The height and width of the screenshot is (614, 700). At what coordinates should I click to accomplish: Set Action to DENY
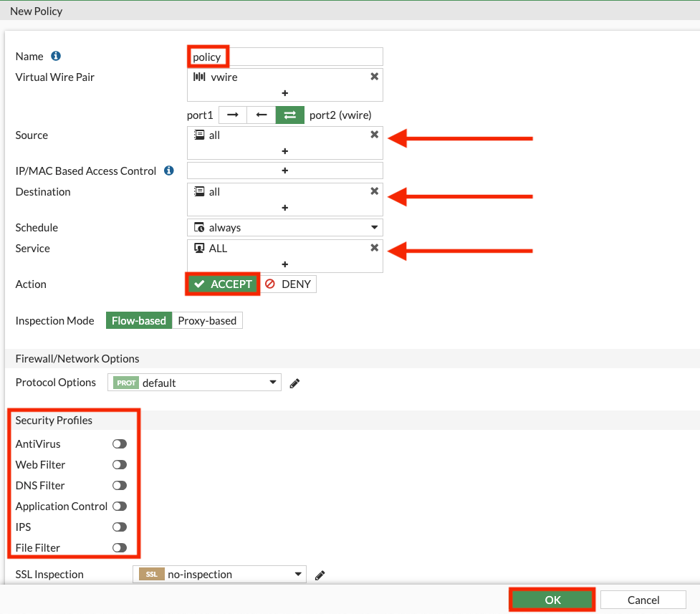pos(288,284)
